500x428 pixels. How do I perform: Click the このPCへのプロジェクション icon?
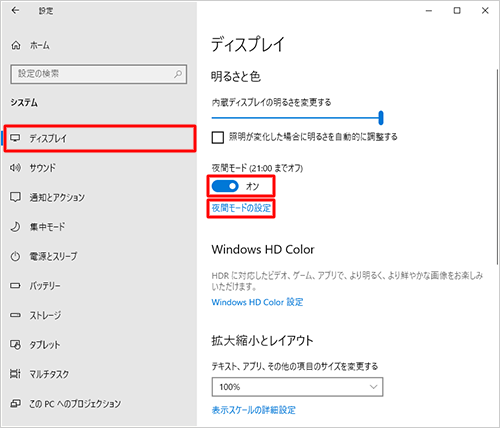click(x=15, y=404)
